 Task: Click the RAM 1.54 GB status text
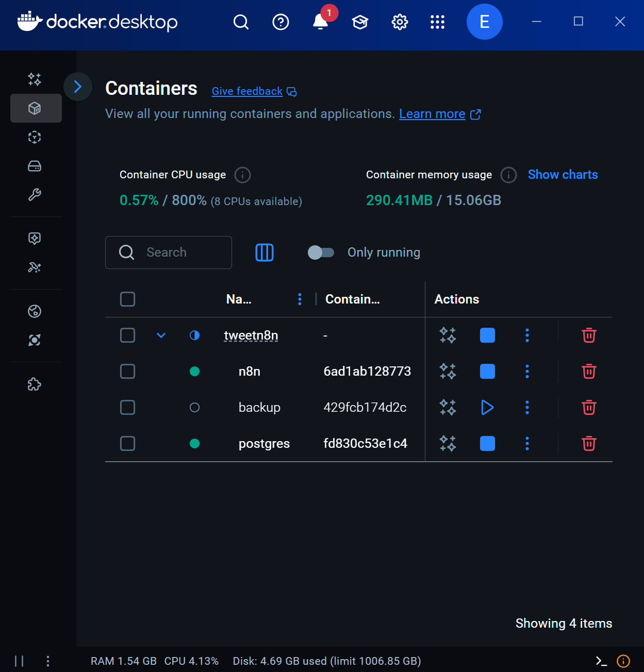124,661
